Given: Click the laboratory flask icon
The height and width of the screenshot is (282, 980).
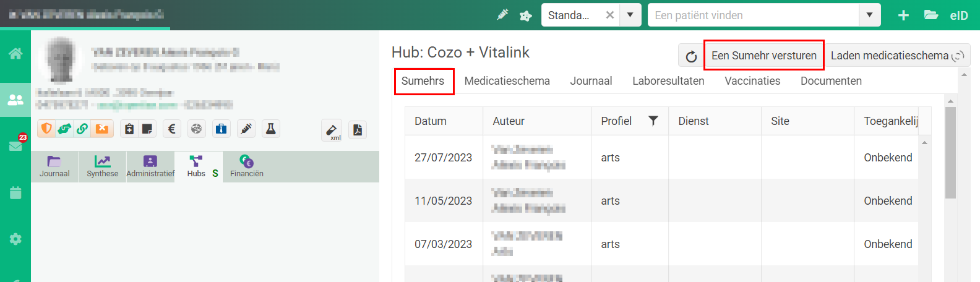Looking at the screenshot, I should [270, 129].
